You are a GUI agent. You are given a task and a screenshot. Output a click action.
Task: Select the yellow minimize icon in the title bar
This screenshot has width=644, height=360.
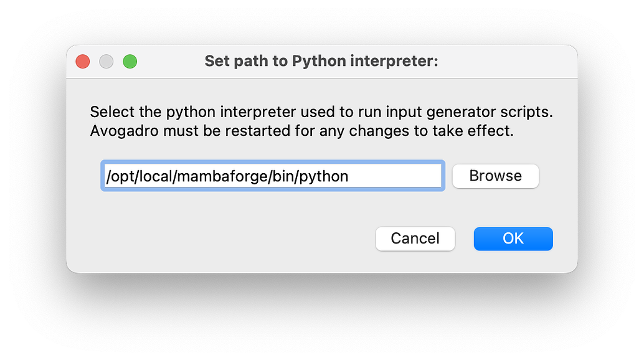(107, 62)
